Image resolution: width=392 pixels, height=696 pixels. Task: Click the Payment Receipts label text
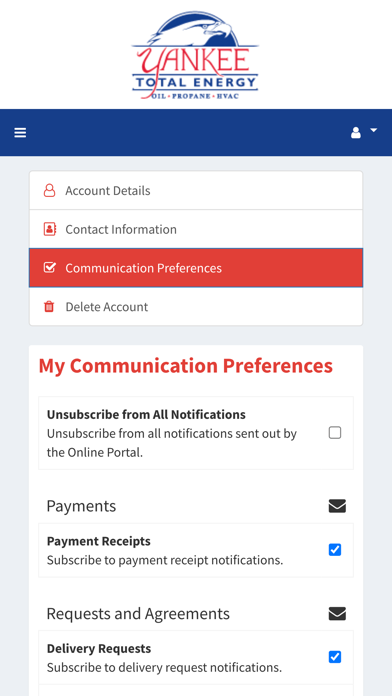(x=99, y=541)
